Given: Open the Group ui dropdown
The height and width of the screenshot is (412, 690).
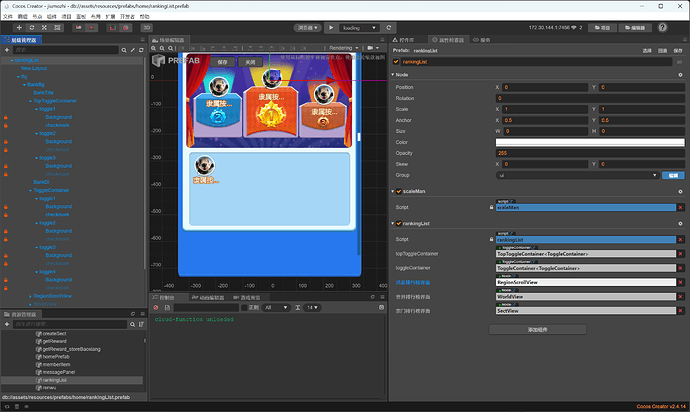Looking at the screenshot, I should [x=575, y=175].
